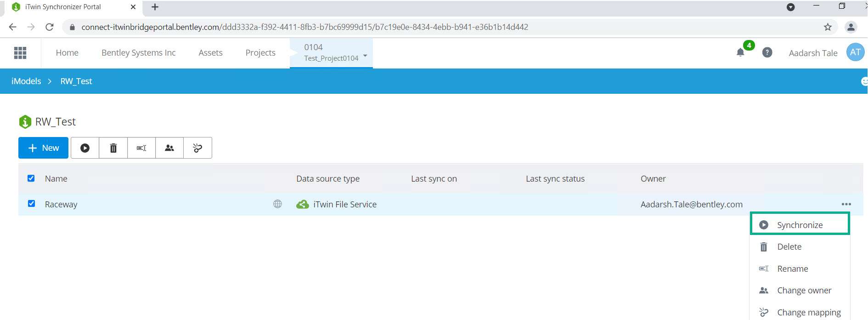Go back in browser history

(x=13, y=27)
